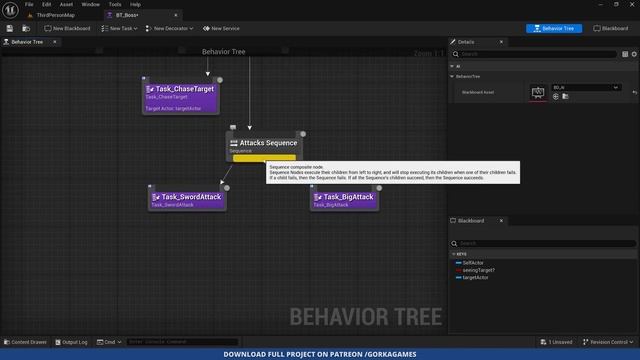Browse to Blackboard Asset folder icon
This screenshot has height=360, width=640.
tap(565, 97)
